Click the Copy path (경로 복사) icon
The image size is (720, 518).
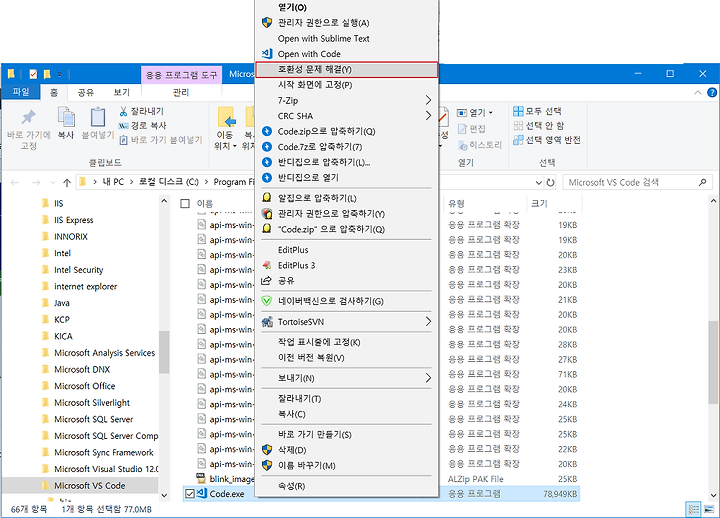coord(123,125)
